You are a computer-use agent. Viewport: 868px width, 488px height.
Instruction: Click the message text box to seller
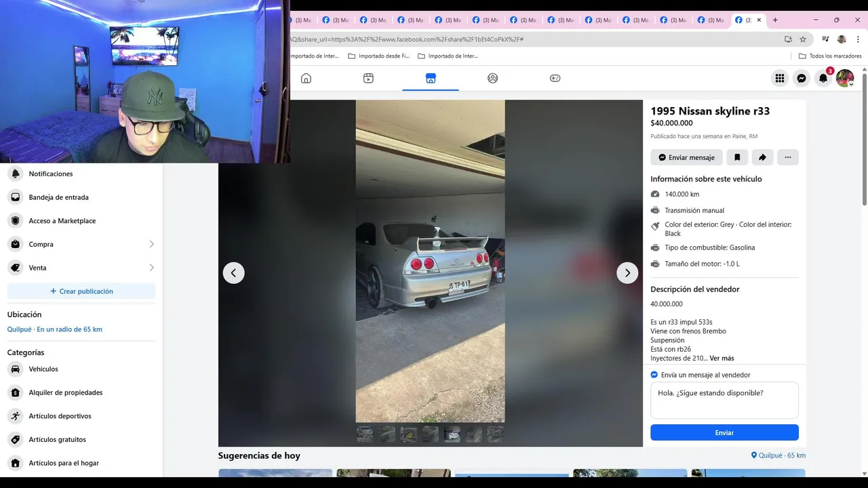pos(724,400)
